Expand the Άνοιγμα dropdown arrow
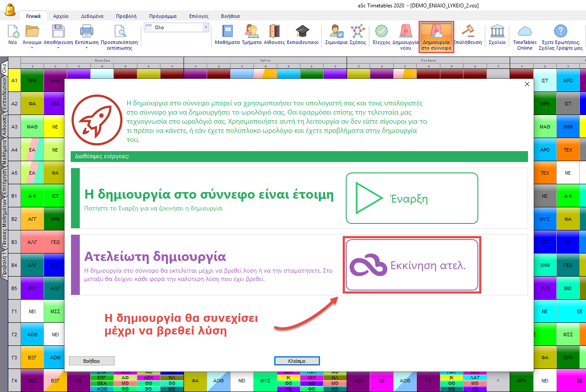The height and width of the screenshot is (392, 586). click(32, 48)
